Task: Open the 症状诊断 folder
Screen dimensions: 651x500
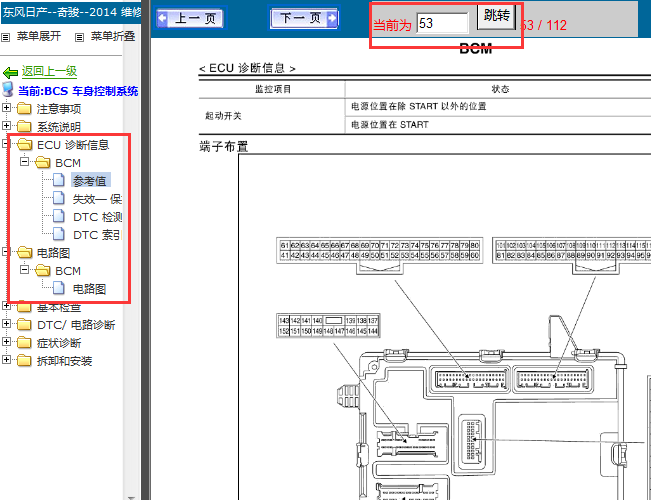Action: pyautogui.click(x=59, y=343)
